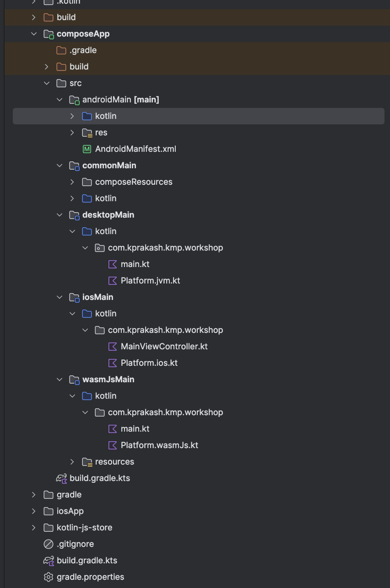Viewport: 390px width, 588px height.
Task: Click the Gradle icon of the bottom build.gradle.kts
Action: [49, 561]
